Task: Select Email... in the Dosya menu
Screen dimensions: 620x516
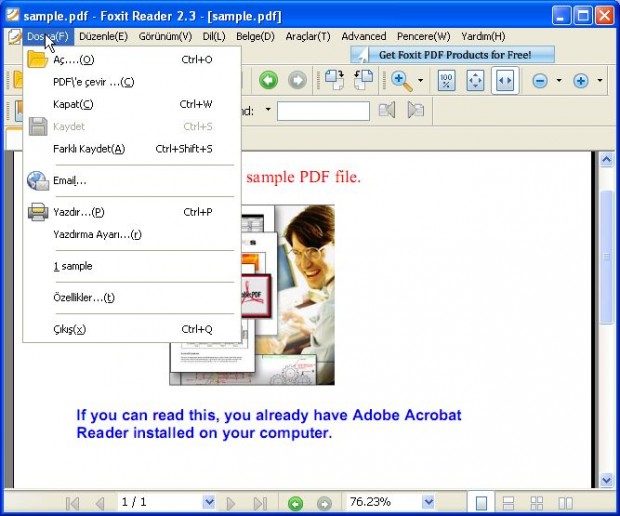Action: pos(132,181)
